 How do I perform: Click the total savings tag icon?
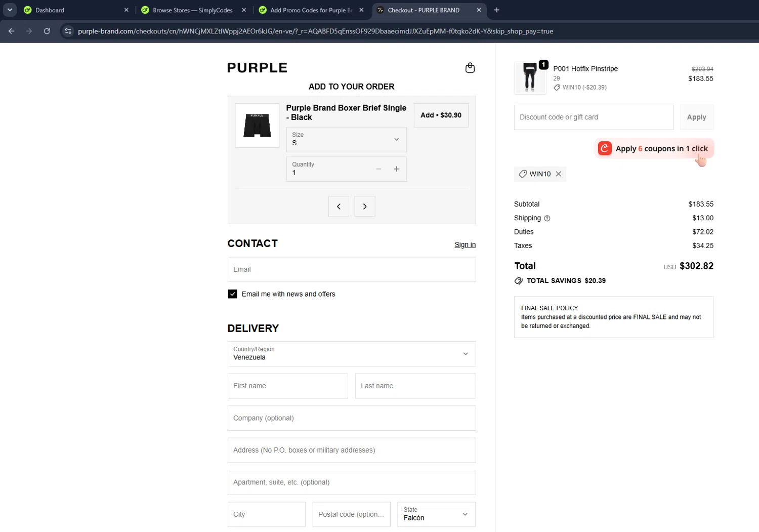[x=519, y=281]
